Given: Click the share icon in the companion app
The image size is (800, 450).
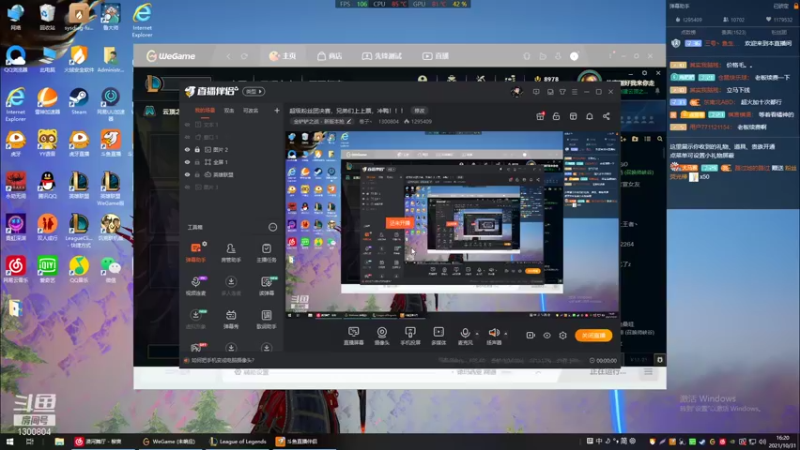Looking at the screenshot, I should [606, 116].
